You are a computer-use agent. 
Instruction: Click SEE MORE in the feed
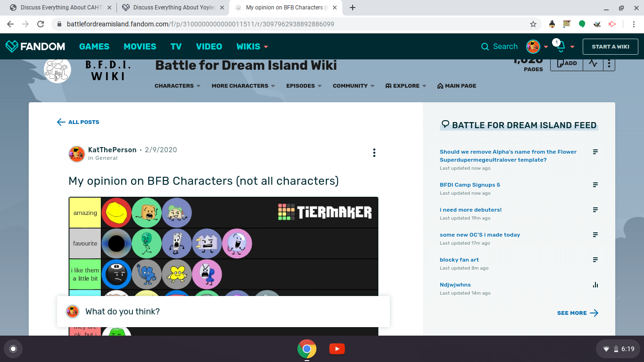(578, 313)
